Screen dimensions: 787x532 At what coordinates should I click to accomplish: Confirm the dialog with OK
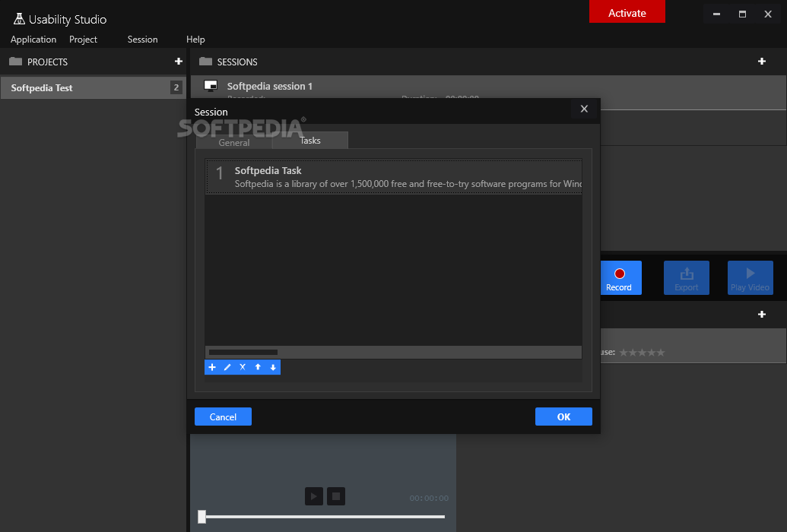point(563,416)
